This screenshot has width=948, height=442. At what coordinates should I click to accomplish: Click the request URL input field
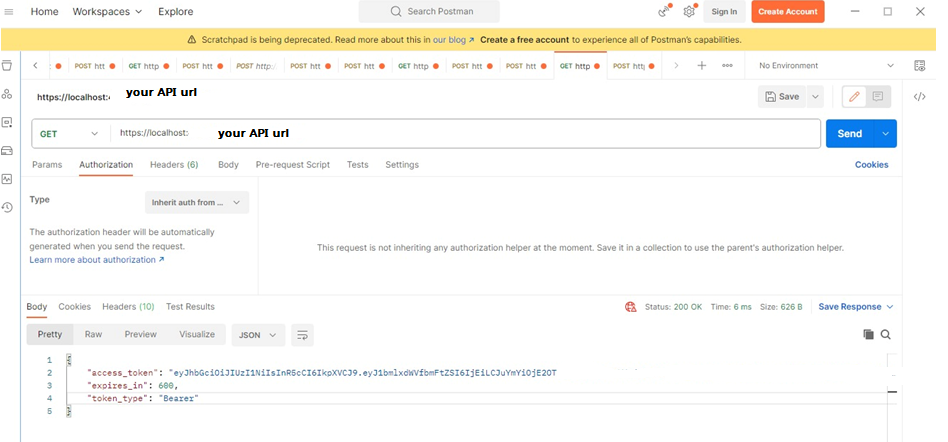click(x=466, y=134)
